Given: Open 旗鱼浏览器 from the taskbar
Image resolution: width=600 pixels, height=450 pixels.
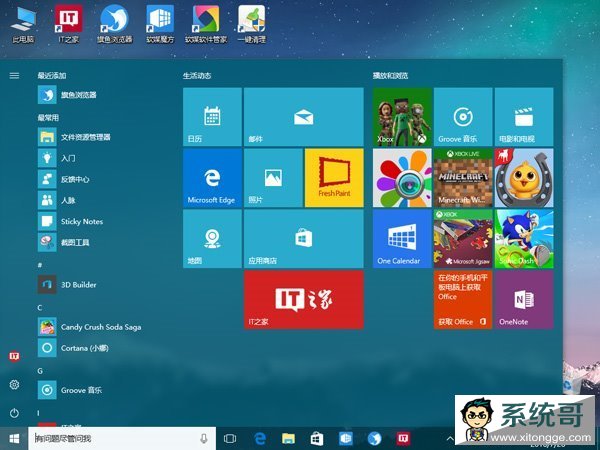Looking at the screenshot, I should point(374,439).
